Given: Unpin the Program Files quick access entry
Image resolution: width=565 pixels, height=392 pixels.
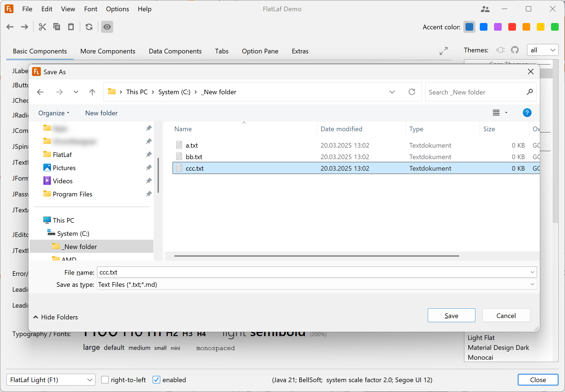Looking at the screenshot, I should (149, 194).
